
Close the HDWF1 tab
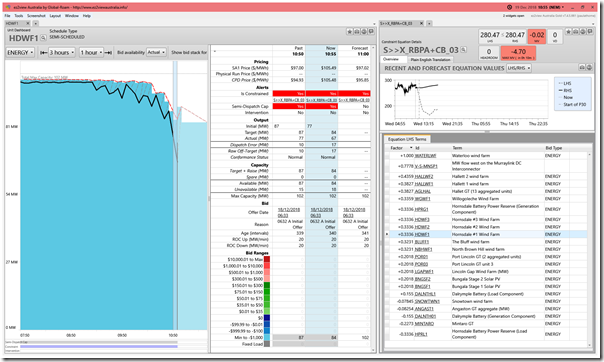[x=27, y=23]
